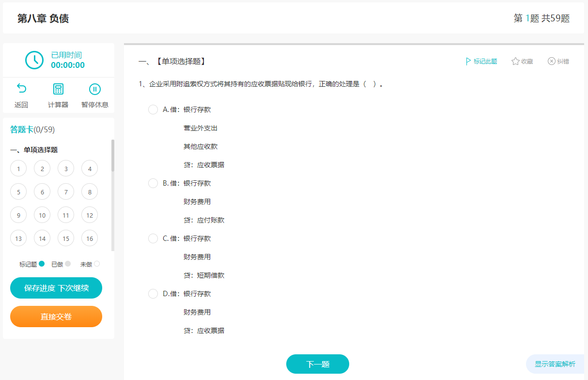The image size is (588, 380).
Task: Click 显示答案解析 to show answer explanation
Action: coord(556,364)
